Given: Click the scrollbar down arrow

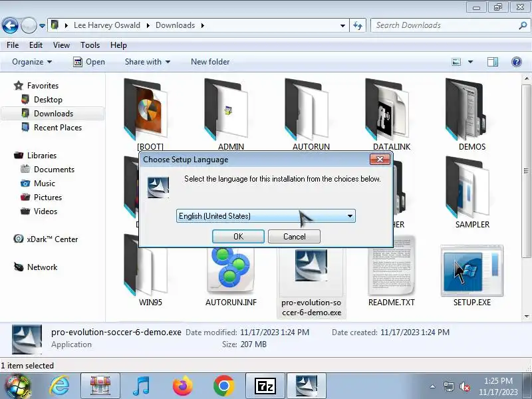Looking at the screenshot, I should click(x=526, y=317).
